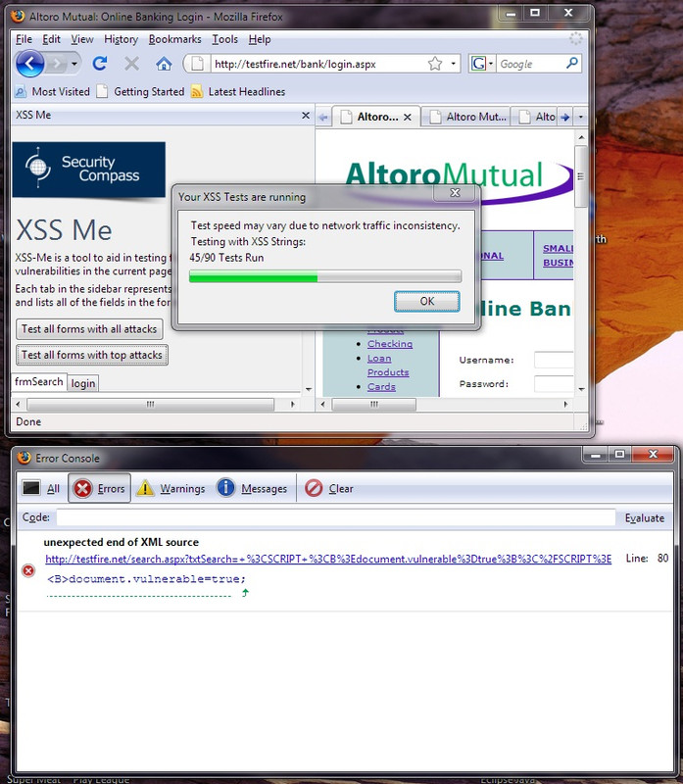683x784 pixels.
Task: Click the page vertical scrollbar thumb
Action: click(580, 176)
